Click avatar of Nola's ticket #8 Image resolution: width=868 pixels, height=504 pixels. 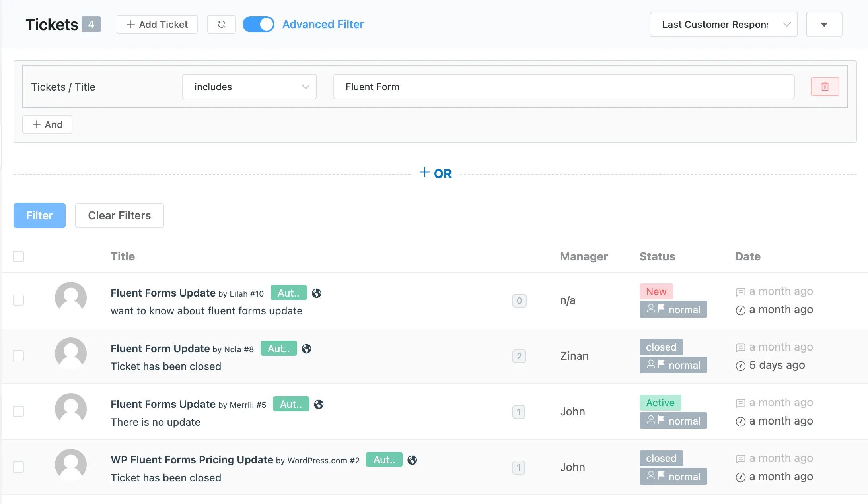(x=71, y=353)
